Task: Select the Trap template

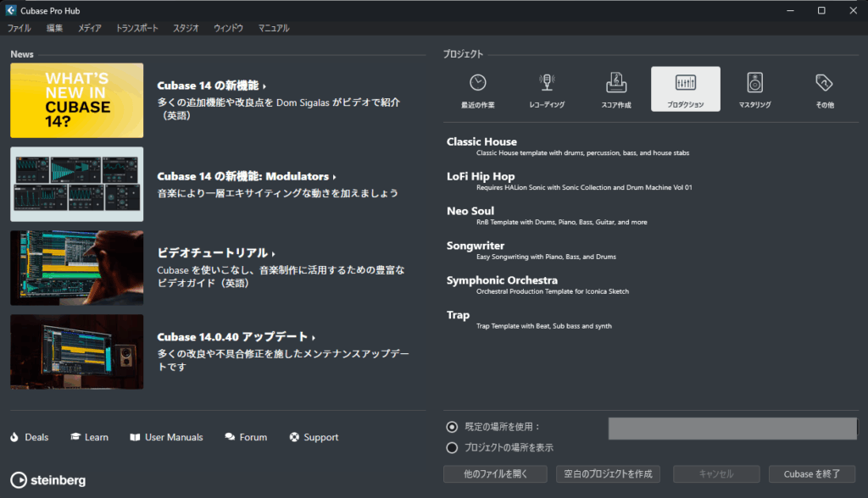Action: tap(458, 314)
